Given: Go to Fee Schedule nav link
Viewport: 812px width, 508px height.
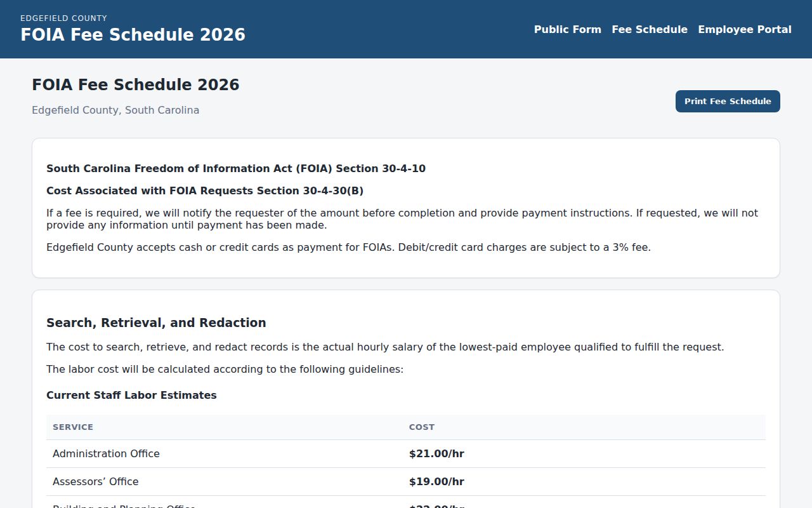Looking at the screenshot, I should point(650,29).
